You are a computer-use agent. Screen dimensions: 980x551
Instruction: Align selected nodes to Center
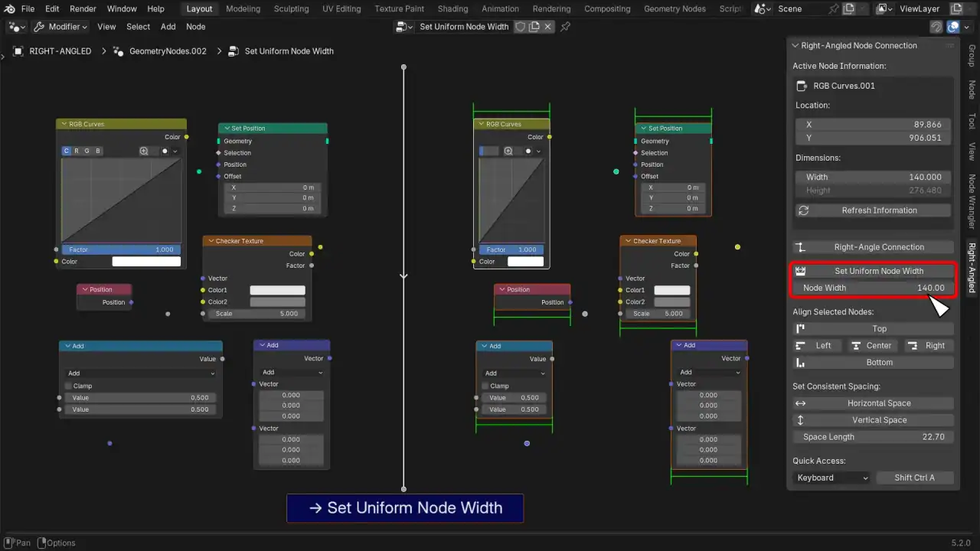point(871,345)
